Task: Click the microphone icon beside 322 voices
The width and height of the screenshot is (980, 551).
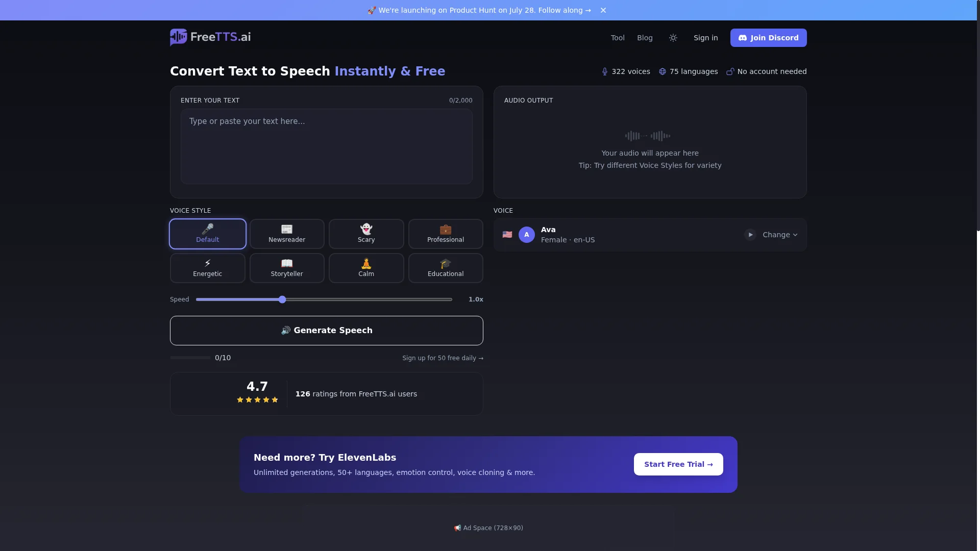Action: 605,71
